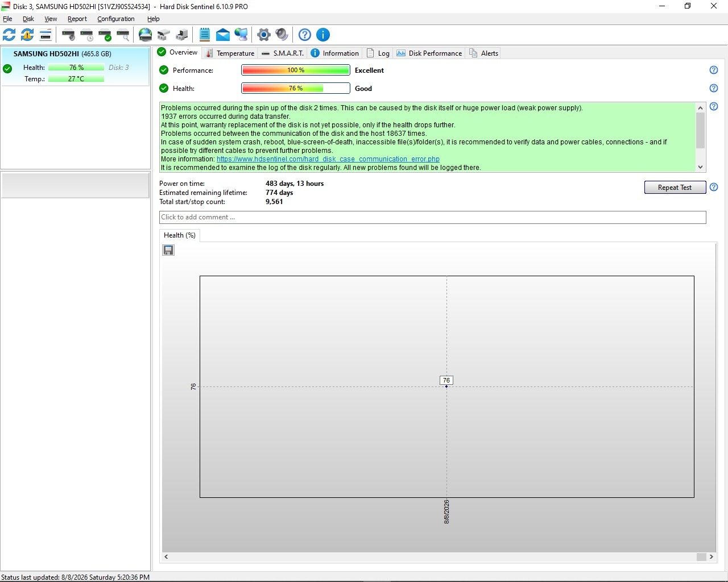
Task: Open the gear Configuration toolbar icon
Action: coord(264,35)
